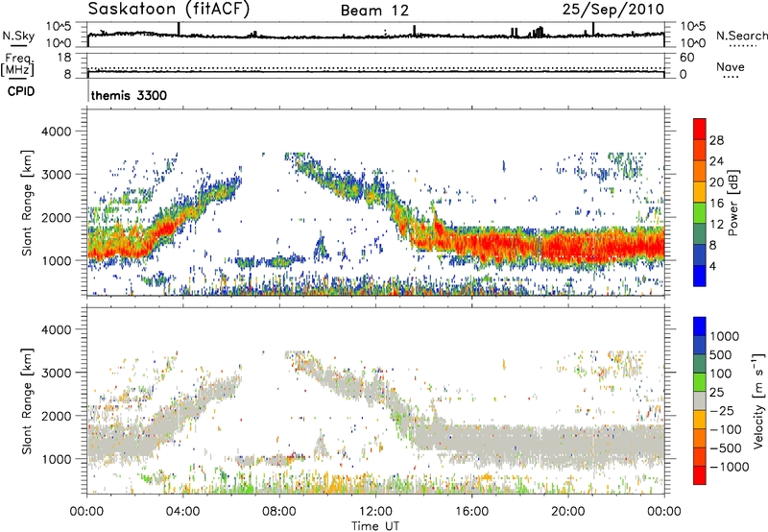The height and width of the screenshot is (532, 768).
Task: Click the '16:00' time axis tick label
Action: pos(471,512)
